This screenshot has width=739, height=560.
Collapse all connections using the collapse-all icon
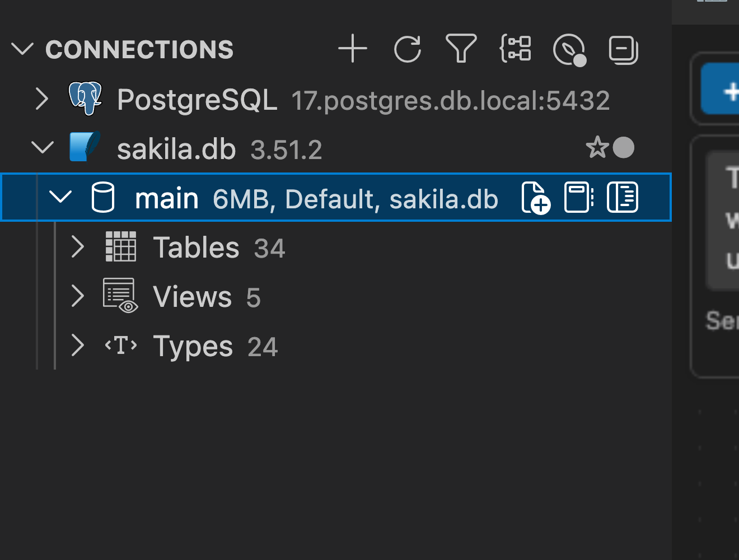[x=623, y=49]
